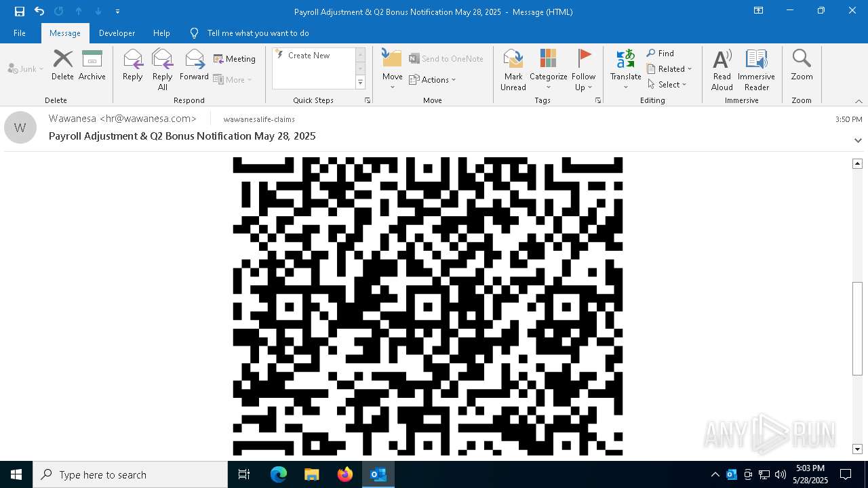Screen dimensions: 868x488
Task: Archive this message
Action: 92,66
